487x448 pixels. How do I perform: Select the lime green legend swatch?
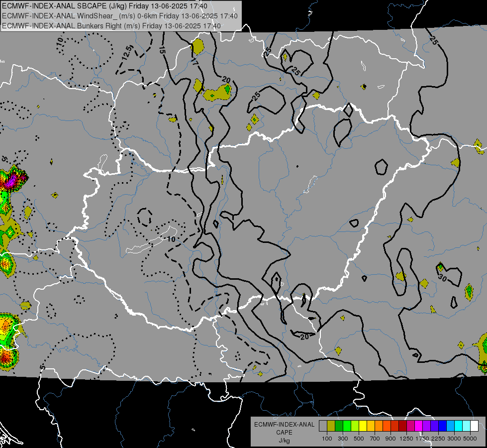pyautogui.click(x=355, y=426)
